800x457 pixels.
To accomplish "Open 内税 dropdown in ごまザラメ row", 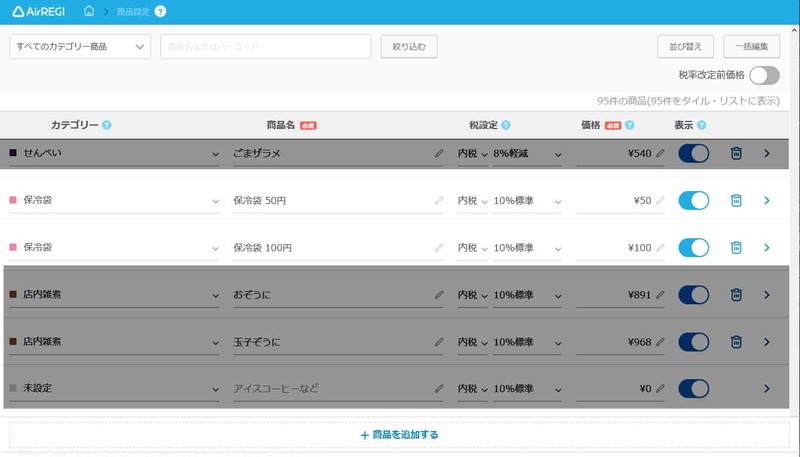I will click(x=472, y=154).
